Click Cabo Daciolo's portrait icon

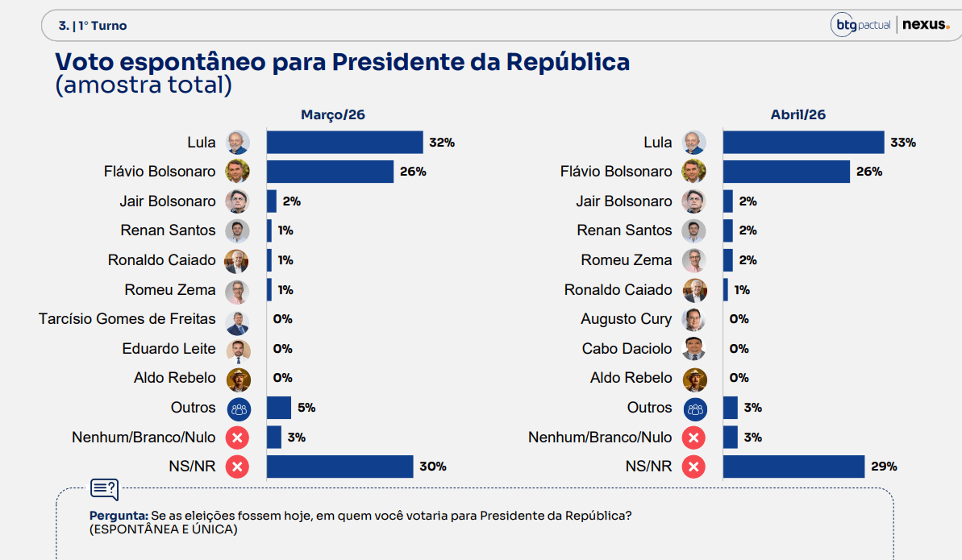694,349
